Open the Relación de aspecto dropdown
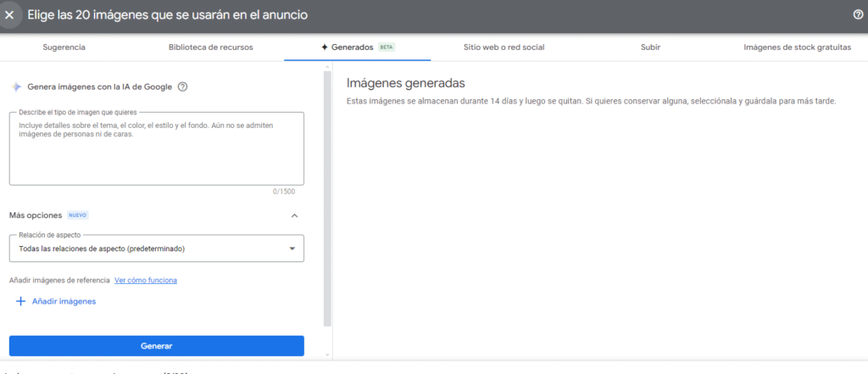Screen dimensions: 868x374 (x=156, y=248)
